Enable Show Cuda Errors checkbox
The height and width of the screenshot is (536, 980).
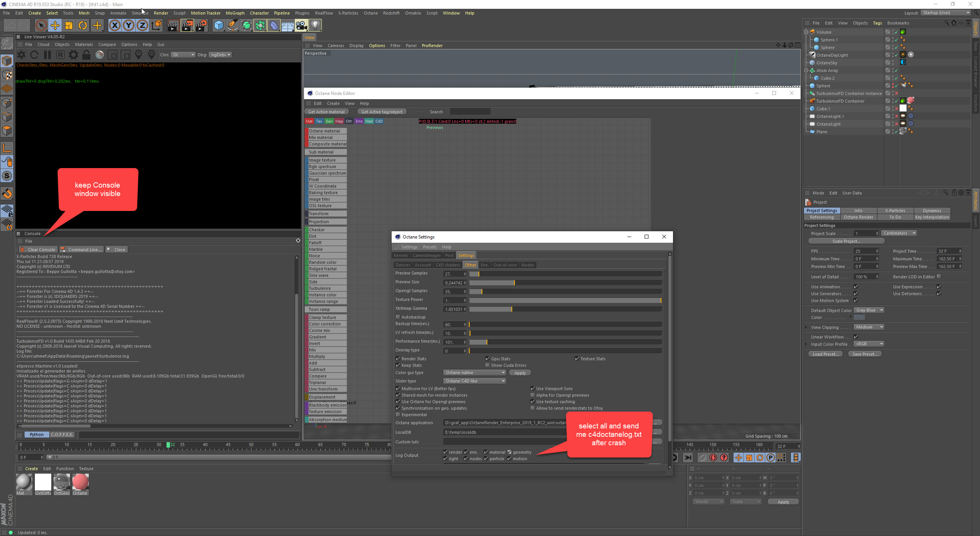pos(487,365)
